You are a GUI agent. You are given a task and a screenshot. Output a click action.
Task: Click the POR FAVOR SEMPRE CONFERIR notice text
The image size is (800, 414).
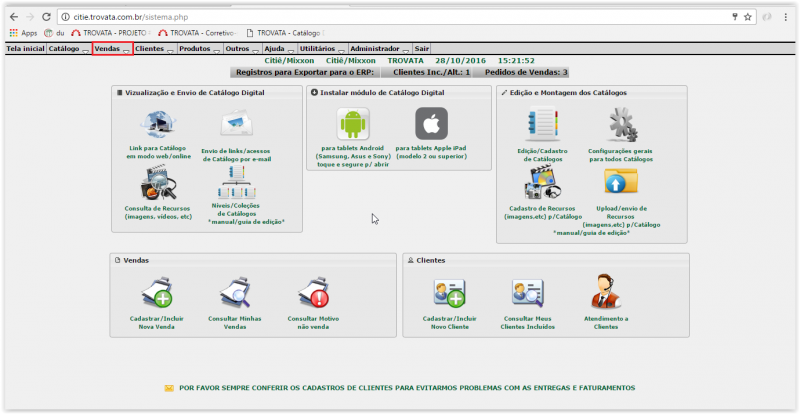pyautogui.click(x=407, y=388)
